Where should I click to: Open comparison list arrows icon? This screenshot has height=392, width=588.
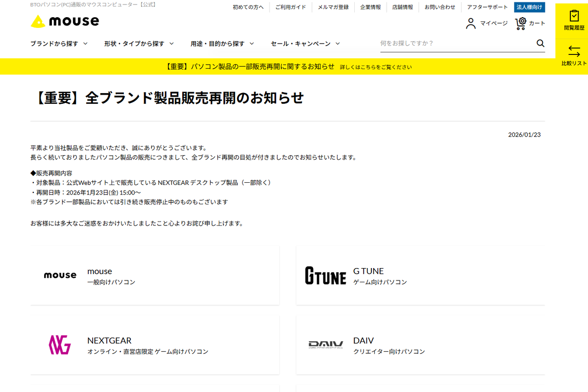tap(574, 51)
